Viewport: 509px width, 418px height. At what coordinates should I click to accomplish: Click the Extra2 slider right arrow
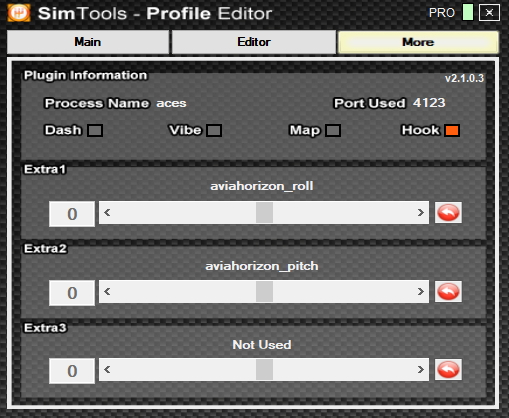coord(421,292)
